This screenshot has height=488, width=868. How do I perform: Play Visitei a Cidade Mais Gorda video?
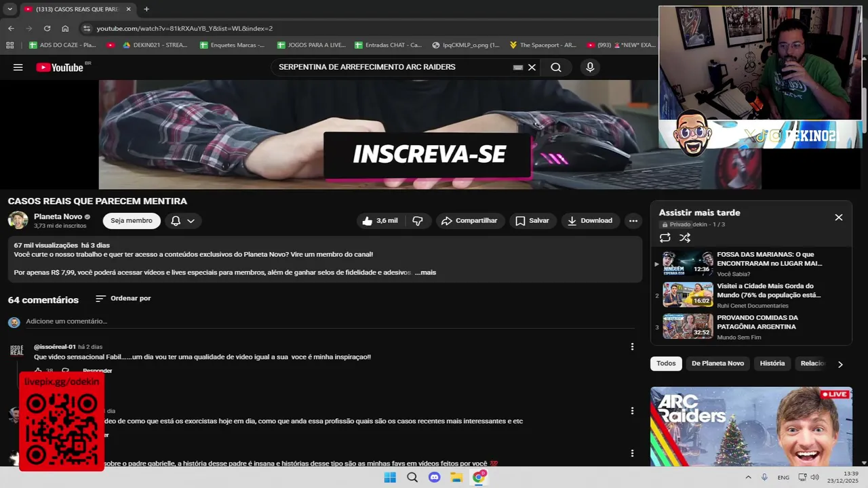tap(751, 295)
